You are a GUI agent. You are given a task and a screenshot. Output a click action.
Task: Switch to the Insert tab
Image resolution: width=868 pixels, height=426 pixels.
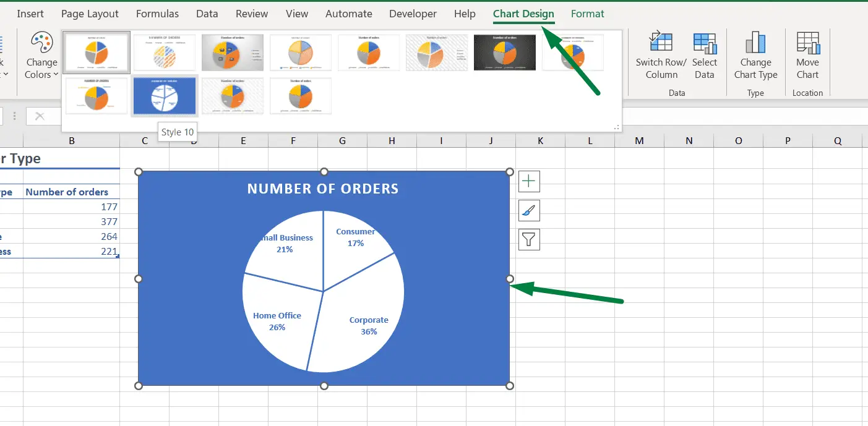pos(30,14)
